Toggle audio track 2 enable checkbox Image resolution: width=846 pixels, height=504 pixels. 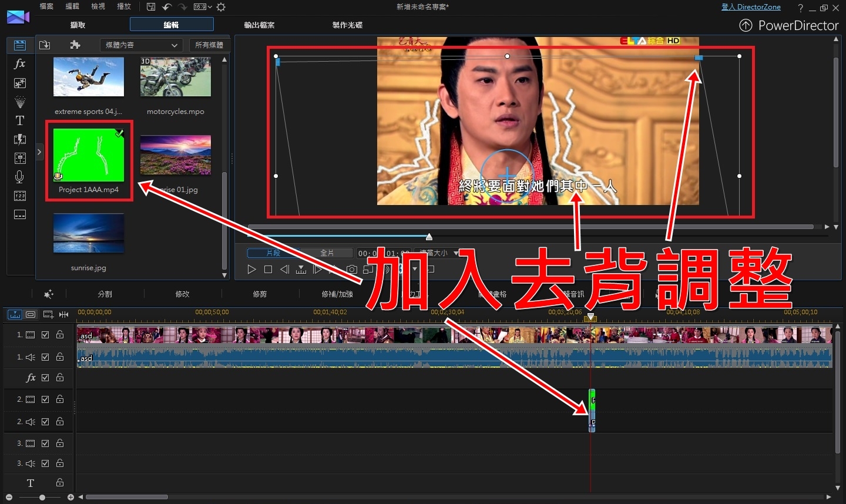pos(45,422)
